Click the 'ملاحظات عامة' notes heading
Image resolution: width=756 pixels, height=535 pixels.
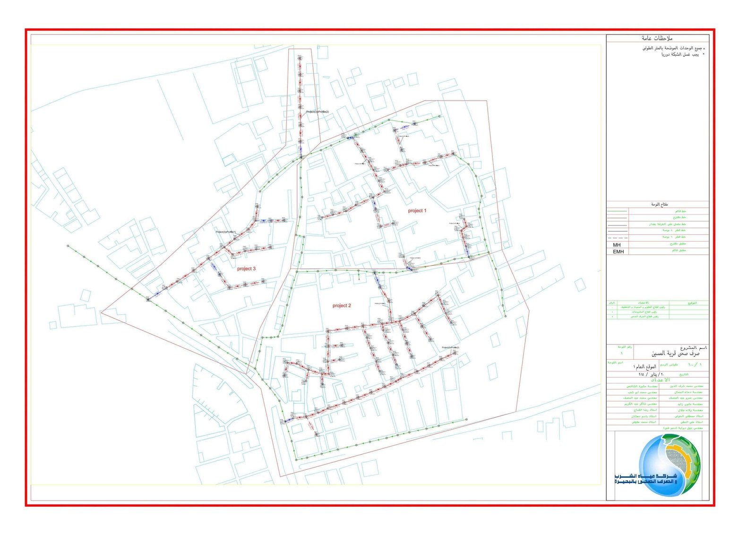(657, 38)
